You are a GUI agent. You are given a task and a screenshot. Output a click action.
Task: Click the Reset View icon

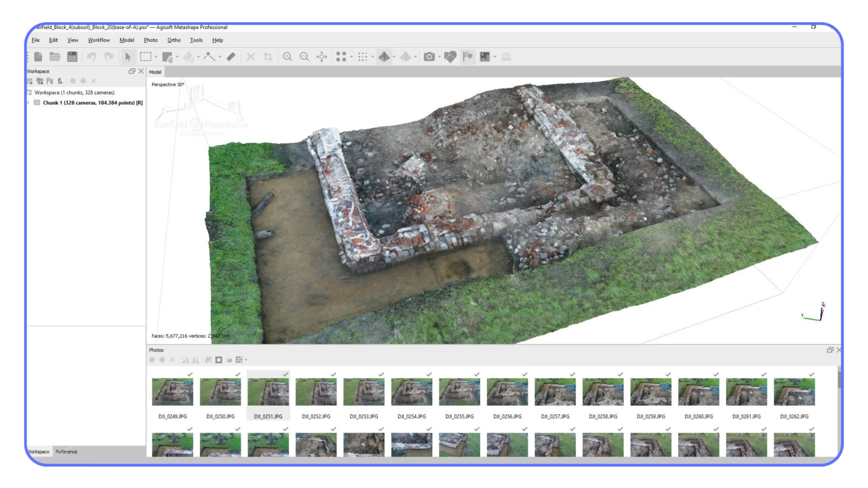322,56
